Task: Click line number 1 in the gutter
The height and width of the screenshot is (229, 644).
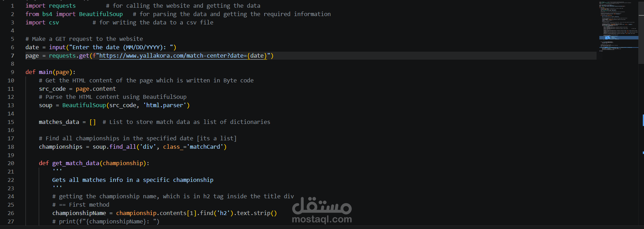Action: click(x=13, y=6)
